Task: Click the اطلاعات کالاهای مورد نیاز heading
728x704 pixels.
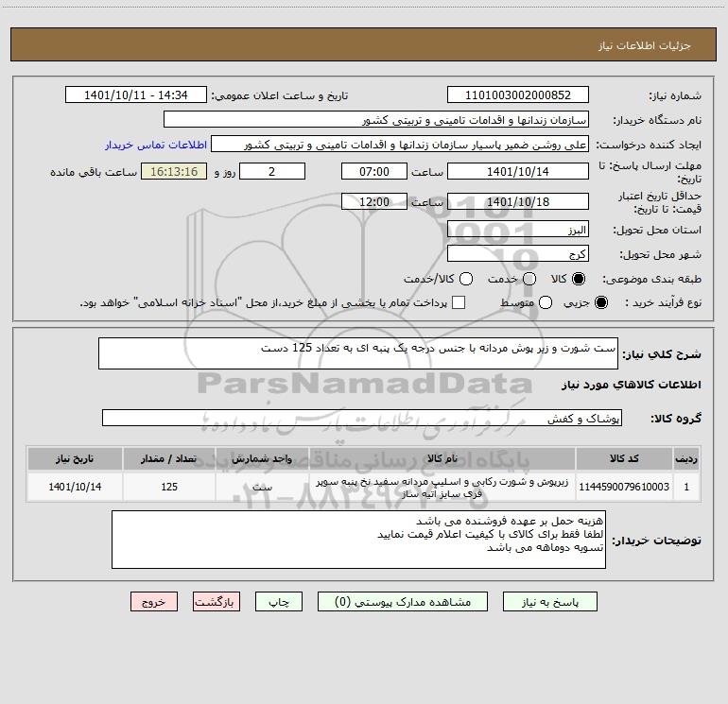Action: 631,385
